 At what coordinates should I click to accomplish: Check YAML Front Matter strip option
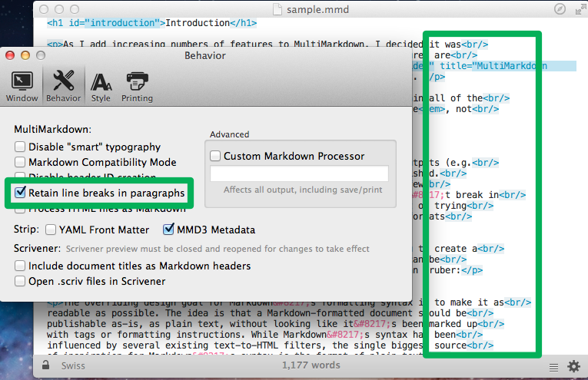pos(51,230)
